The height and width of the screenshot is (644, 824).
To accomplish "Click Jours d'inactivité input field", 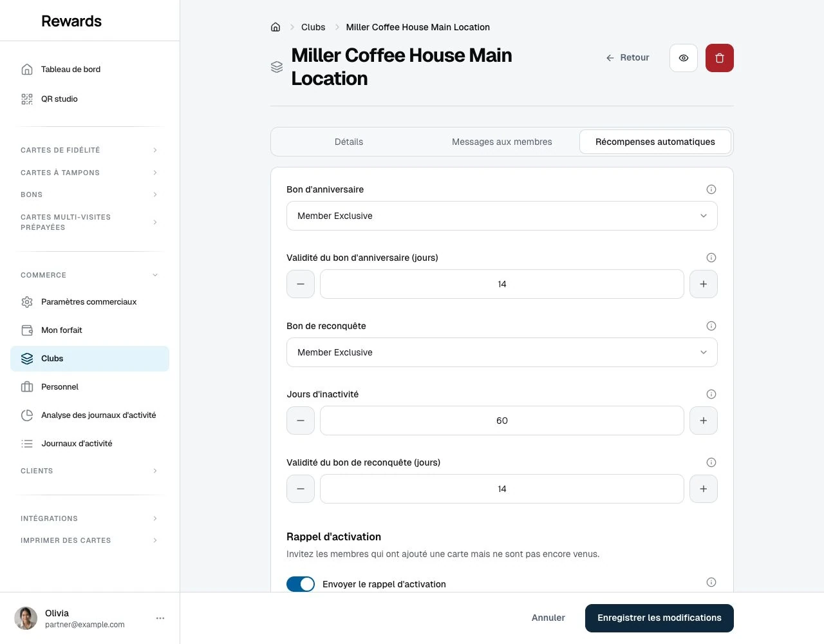I will click(x=502, y=421).
